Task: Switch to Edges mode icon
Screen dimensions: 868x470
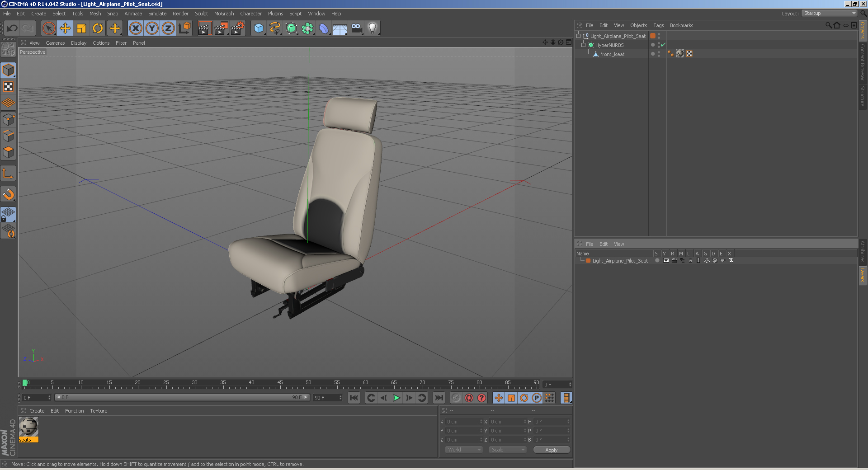Action: [x=8, y=136]
